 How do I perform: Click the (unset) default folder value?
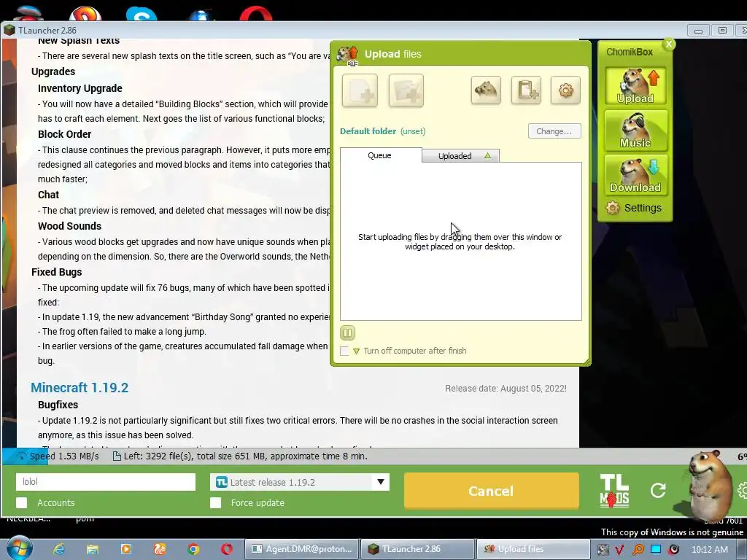click(413, 131)
